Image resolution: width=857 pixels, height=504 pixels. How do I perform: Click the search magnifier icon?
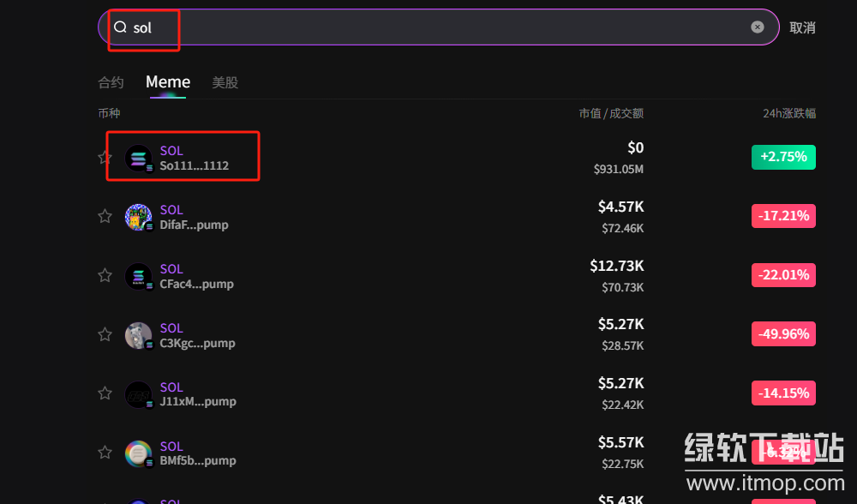pos(120,27)
